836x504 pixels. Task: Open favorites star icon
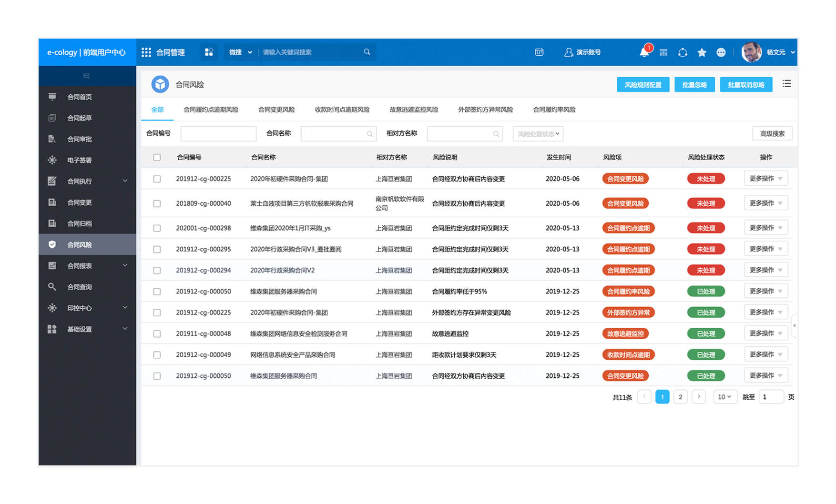coord(702,52)
